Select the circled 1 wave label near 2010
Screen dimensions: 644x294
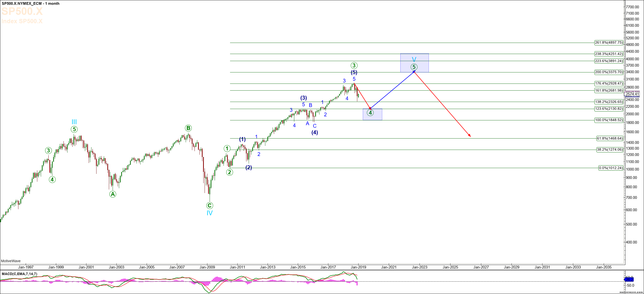[x=227, y=149]
